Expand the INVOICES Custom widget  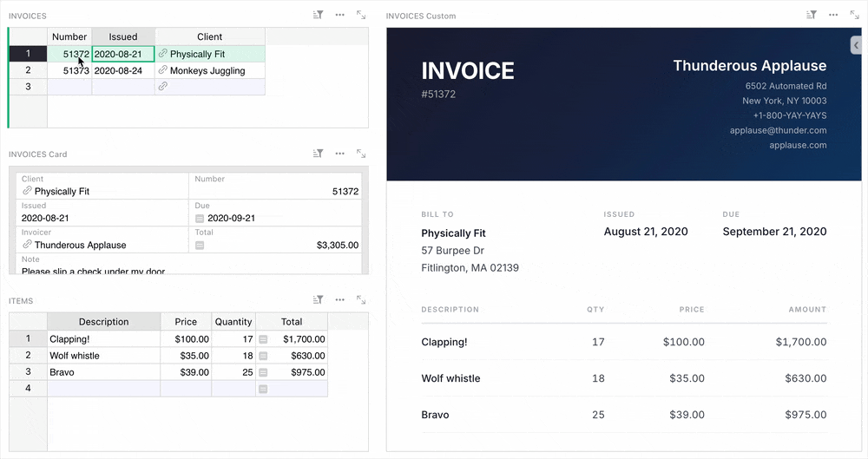[x=854, y=16]
